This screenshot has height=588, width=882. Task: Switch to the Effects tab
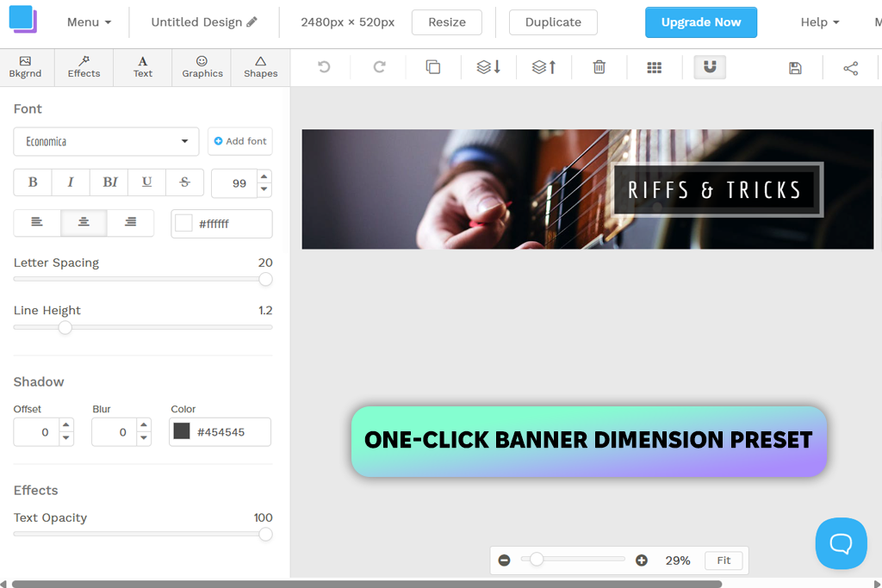[84, 67]
